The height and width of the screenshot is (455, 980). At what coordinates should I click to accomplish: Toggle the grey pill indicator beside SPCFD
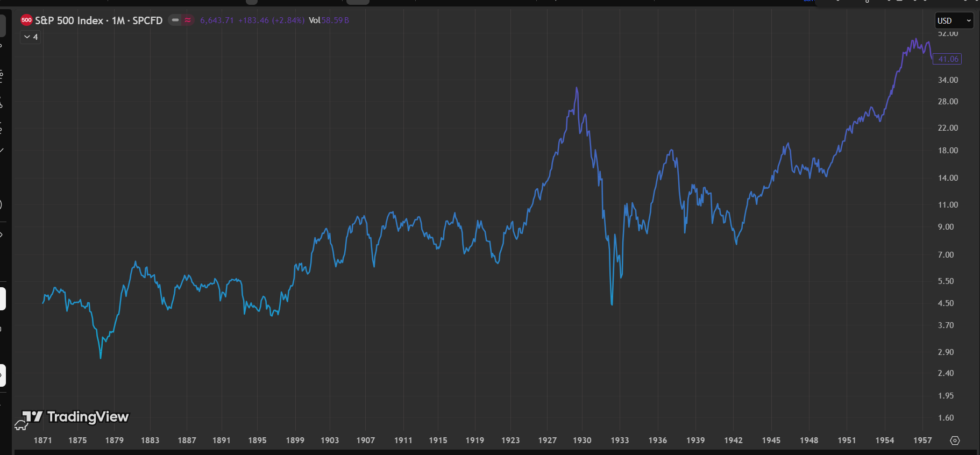175,20
